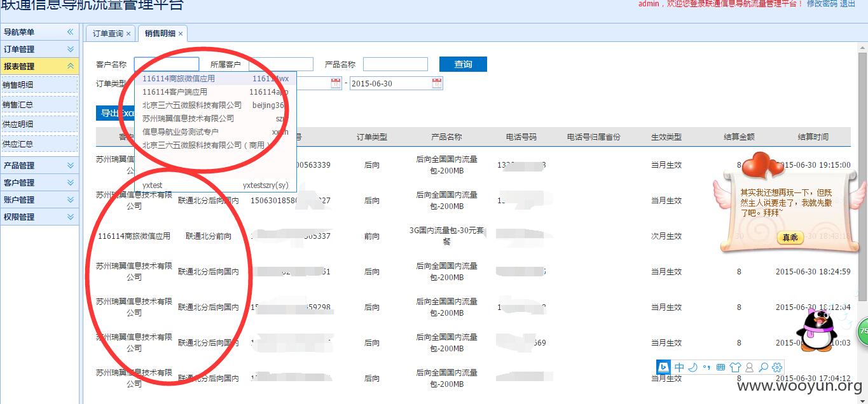Screen dimensions: 868x404
Task: Open the skin (shirt) icon on IME toolbar
Action: pos(735,367)
